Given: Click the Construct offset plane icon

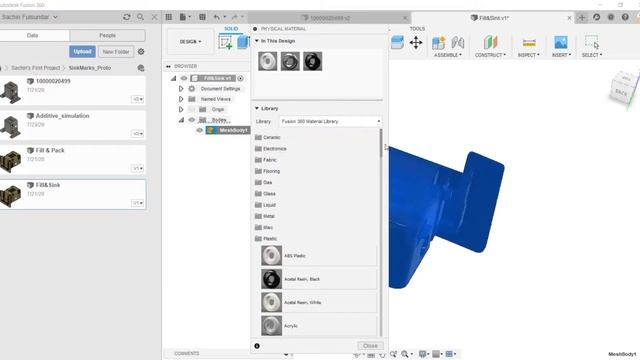Looking at the screenshot, I should pos(490,42).
